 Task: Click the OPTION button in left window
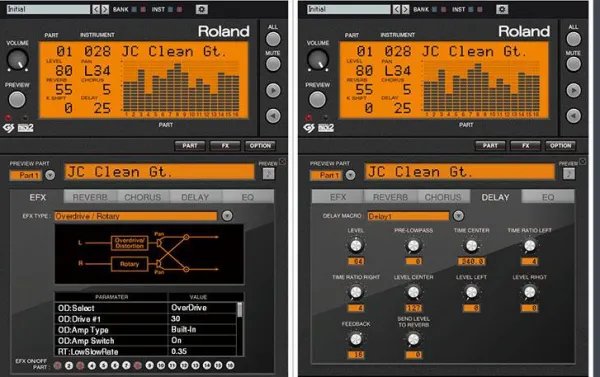(x=260, y=146)
